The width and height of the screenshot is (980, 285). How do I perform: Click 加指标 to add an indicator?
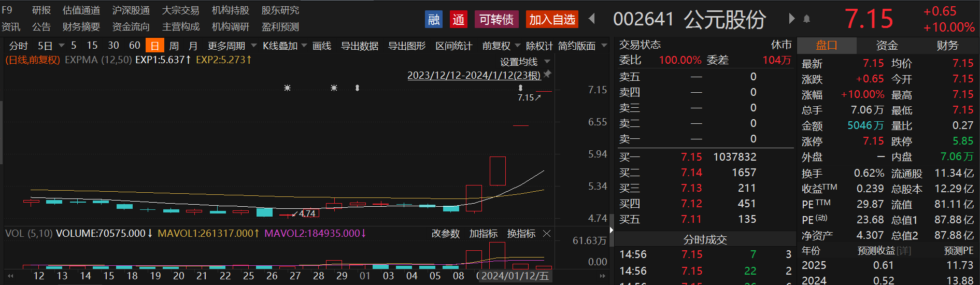484,234
